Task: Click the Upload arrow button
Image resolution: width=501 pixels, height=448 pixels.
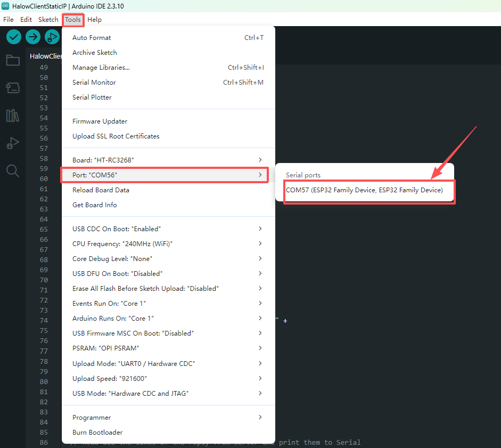Action: point(33,37)
